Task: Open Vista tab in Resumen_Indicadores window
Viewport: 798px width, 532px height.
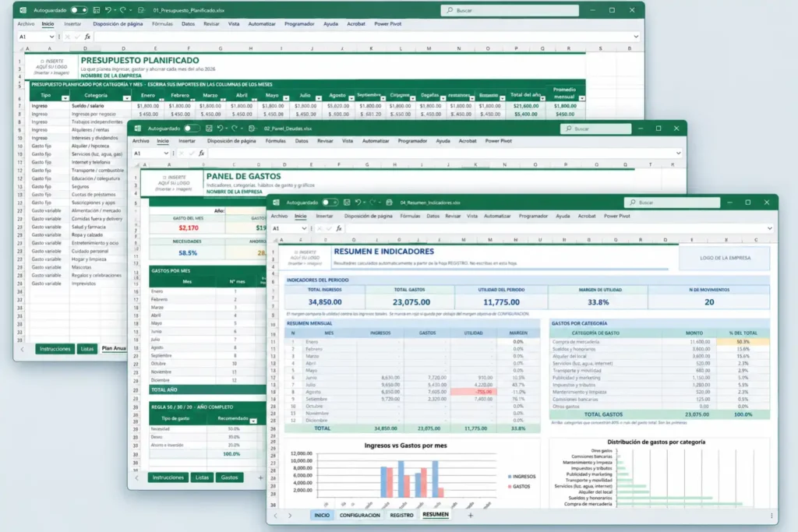Action: tap(472, 217)
